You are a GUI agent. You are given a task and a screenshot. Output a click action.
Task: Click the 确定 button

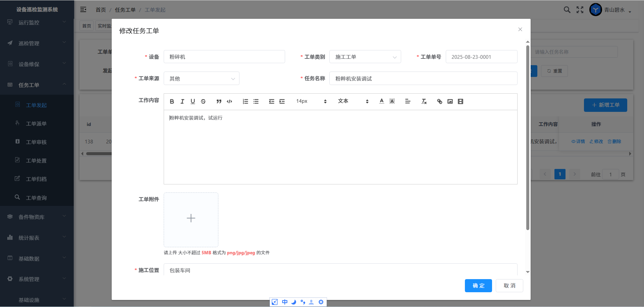point(478,286)
